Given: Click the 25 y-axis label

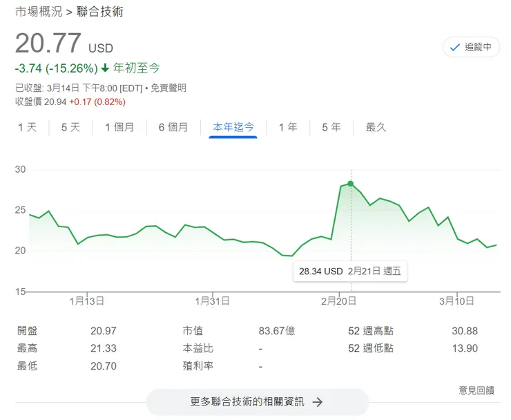Looking at the screenshot, I should [20, 210].
